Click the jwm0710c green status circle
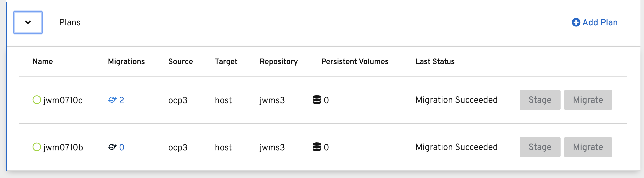 (x=37, y=100)
